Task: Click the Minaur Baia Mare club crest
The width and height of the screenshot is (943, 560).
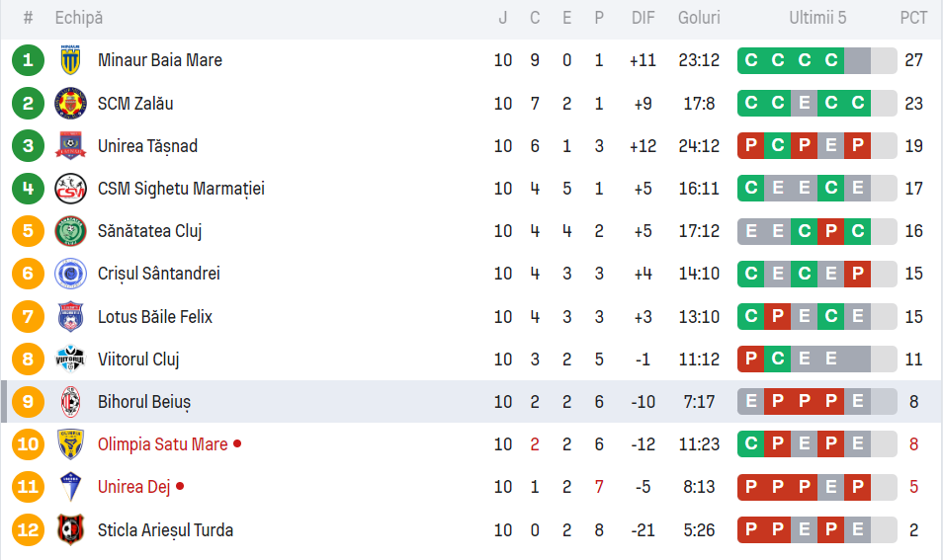Action: pos(70,60)
